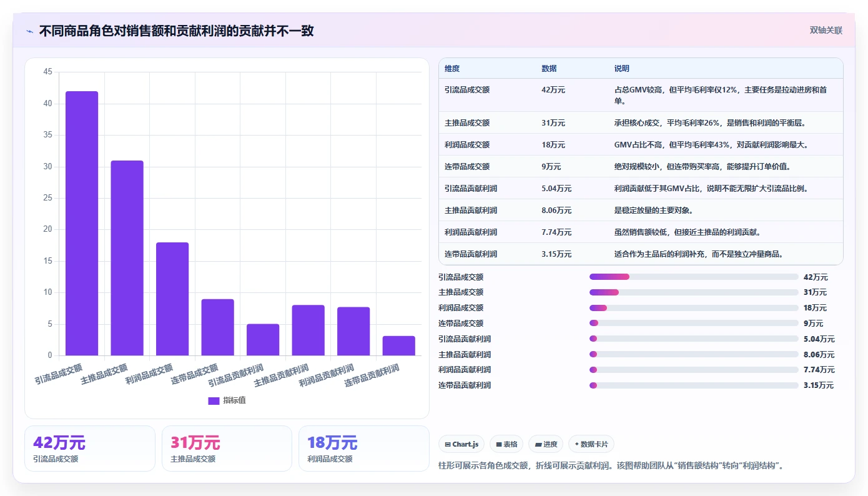Click the 8.06万元 table value

click(556, 211)
